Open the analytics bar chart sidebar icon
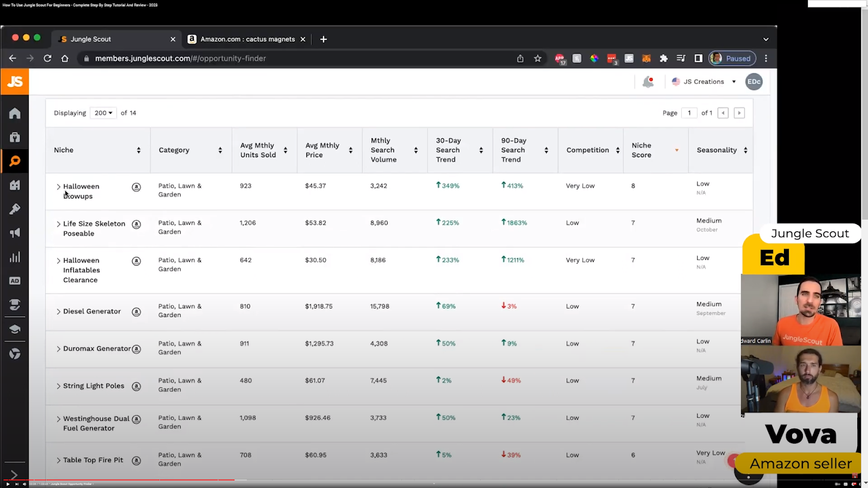The image size is (868, 488). [15, 257]
